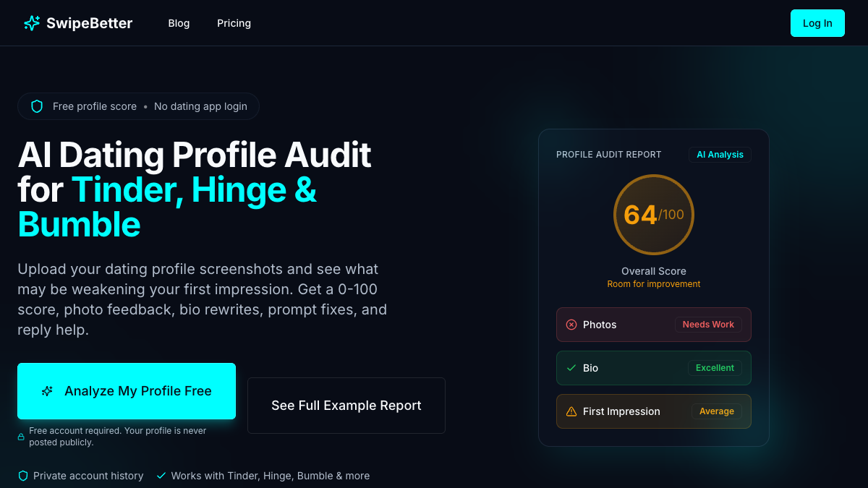Click the red X icon beside Photos
This screenshot has height=488, width=868.
tap(571, 325)
